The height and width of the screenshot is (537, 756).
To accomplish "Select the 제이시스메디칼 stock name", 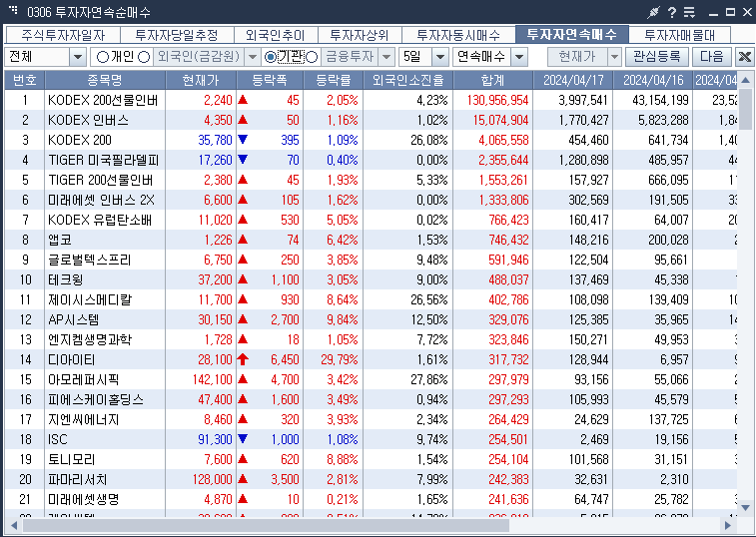I will point(90,300).
